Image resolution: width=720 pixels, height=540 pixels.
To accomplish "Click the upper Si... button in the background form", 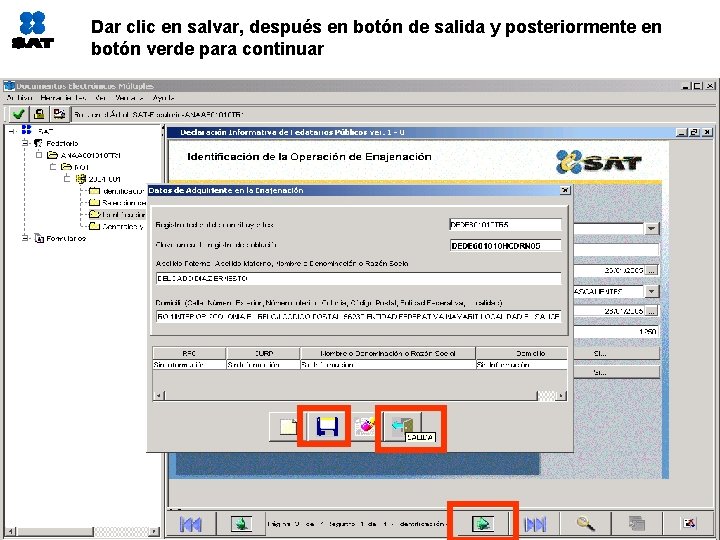I will click(x=616, y=354).
